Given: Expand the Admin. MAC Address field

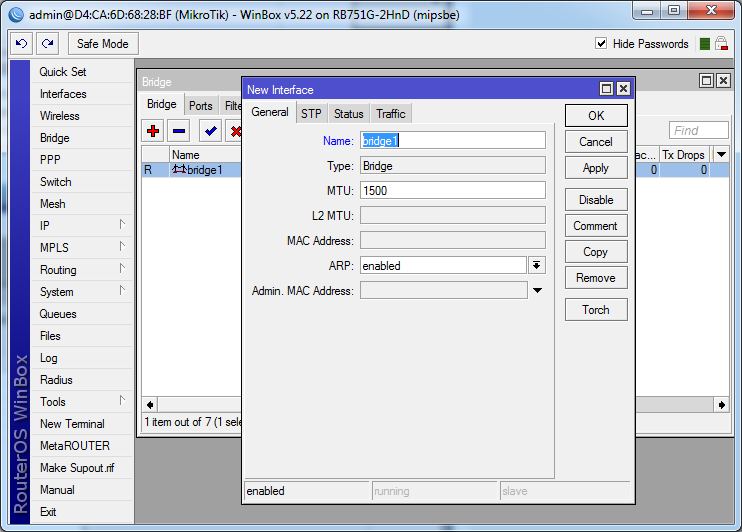Looking at the screenshot, I should click(x=537, y=291).
